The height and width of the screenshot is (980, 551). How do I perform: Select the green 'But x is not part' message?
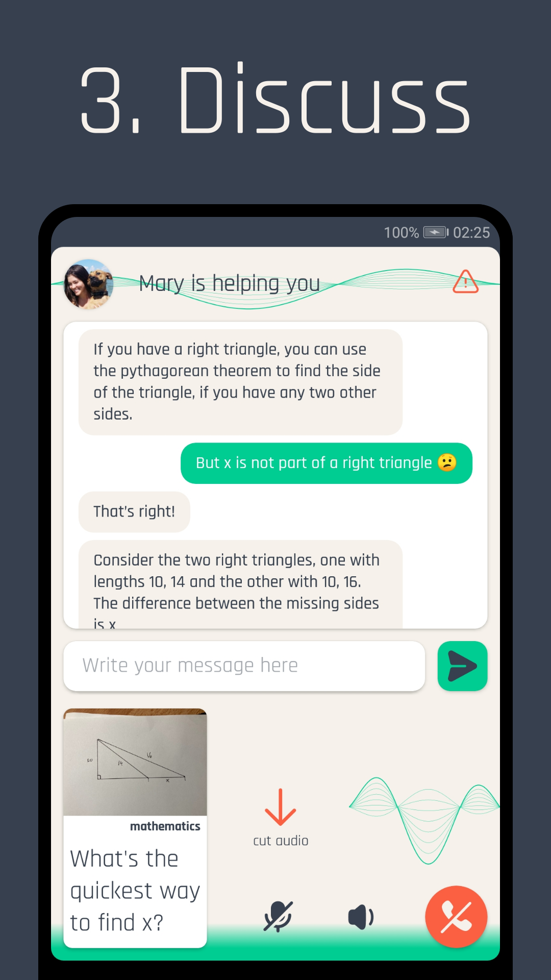327,463
